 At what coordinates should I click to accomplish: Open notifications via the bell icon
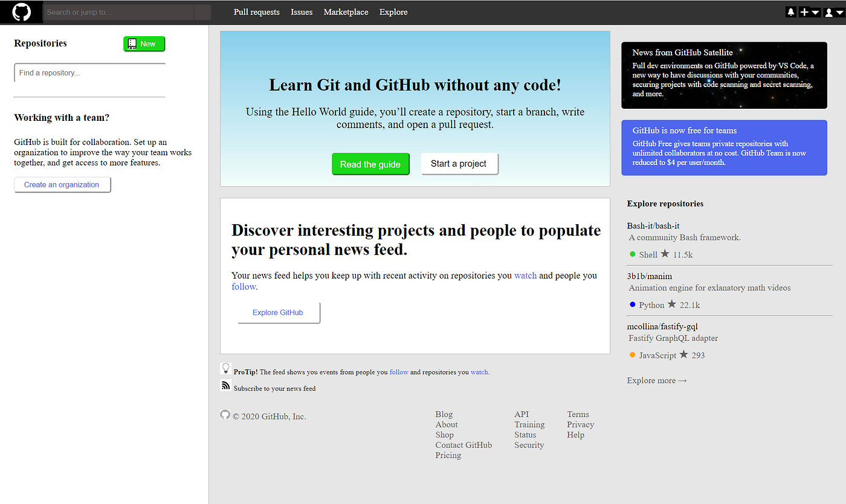[790, 11]
